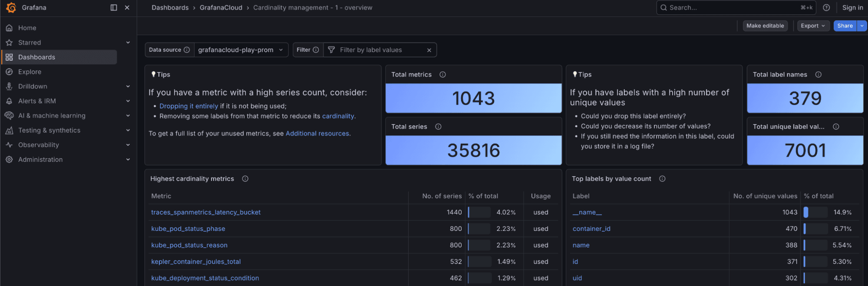Open grafanacloud-play-prom data source dropdown

[241, 50]
